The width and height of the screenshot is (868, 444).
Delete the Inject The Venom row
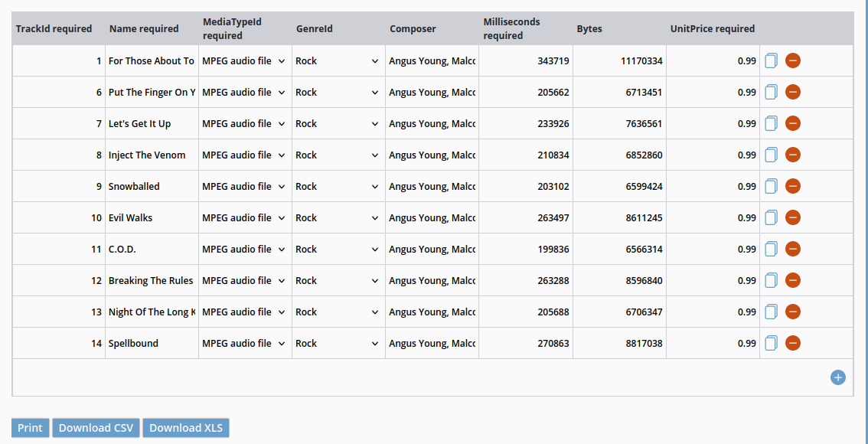tap(793, 155)
